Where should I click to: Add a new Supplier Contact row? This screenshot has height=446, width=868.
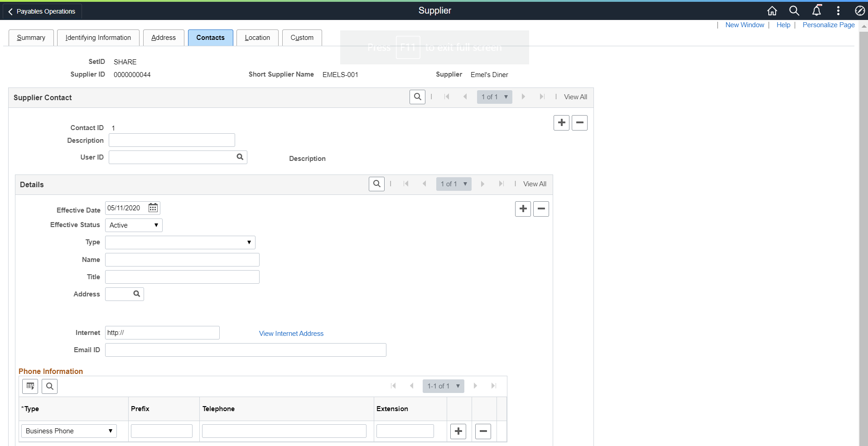[561, 123]
